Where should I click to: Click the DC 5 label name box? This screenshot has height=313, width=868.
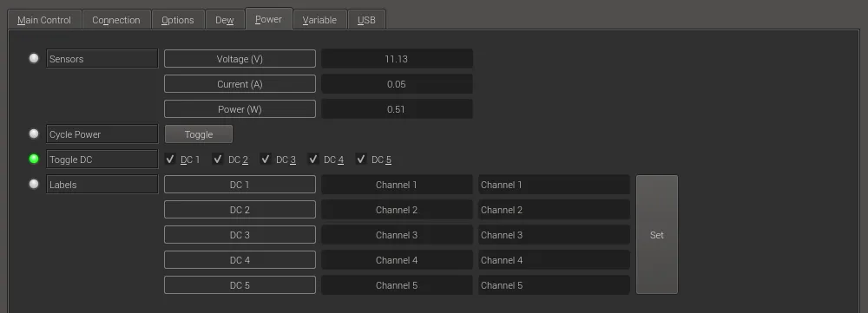240,285
